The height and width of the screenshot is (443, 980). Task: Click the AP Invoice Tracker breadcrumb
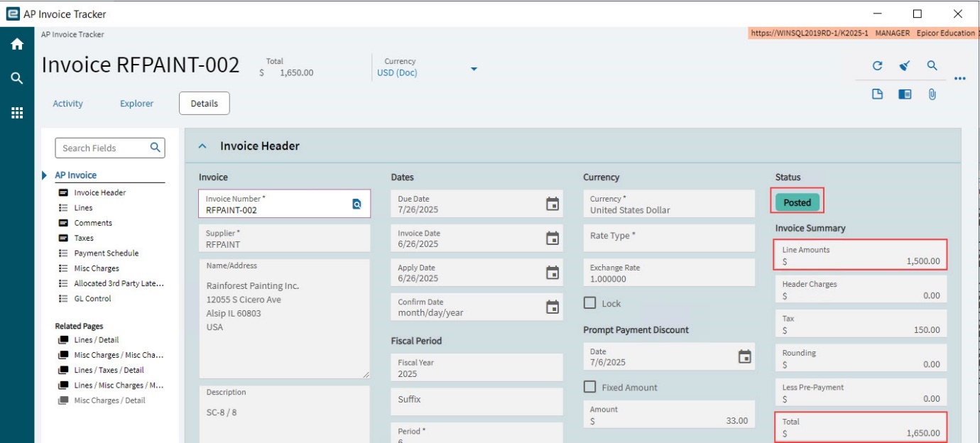(x=72, y=34)
